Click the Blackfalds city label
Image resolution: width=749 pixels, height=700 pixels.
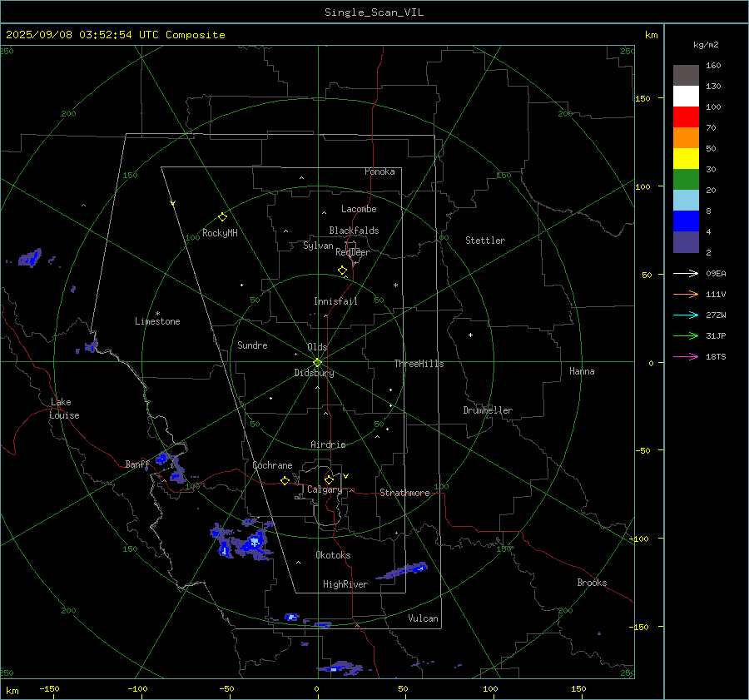tap(354, 231)
